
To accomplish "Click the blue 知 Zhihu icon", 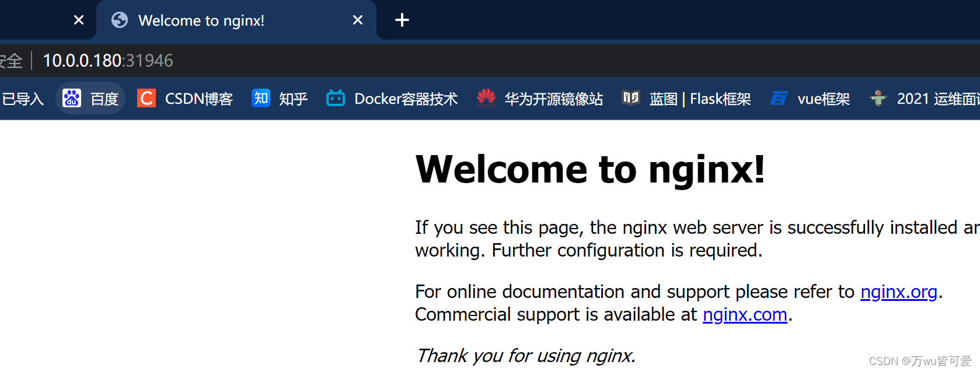I will pos(261,98).
